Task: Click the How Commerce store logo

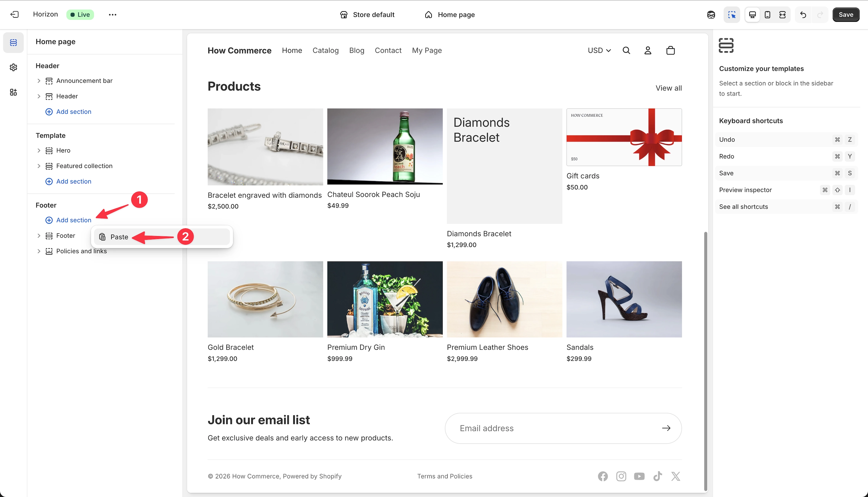Action: (x=239, y=51)
